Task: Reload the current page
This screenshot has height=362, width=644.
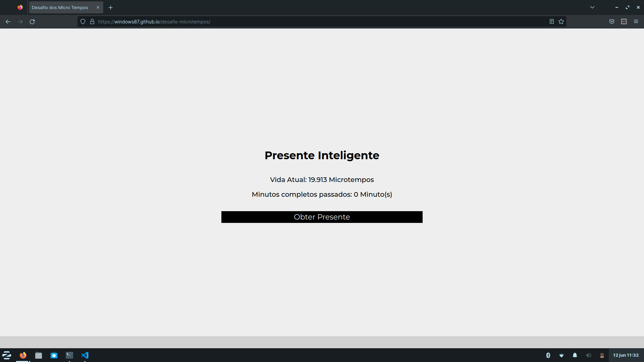Action: (32, 21)
